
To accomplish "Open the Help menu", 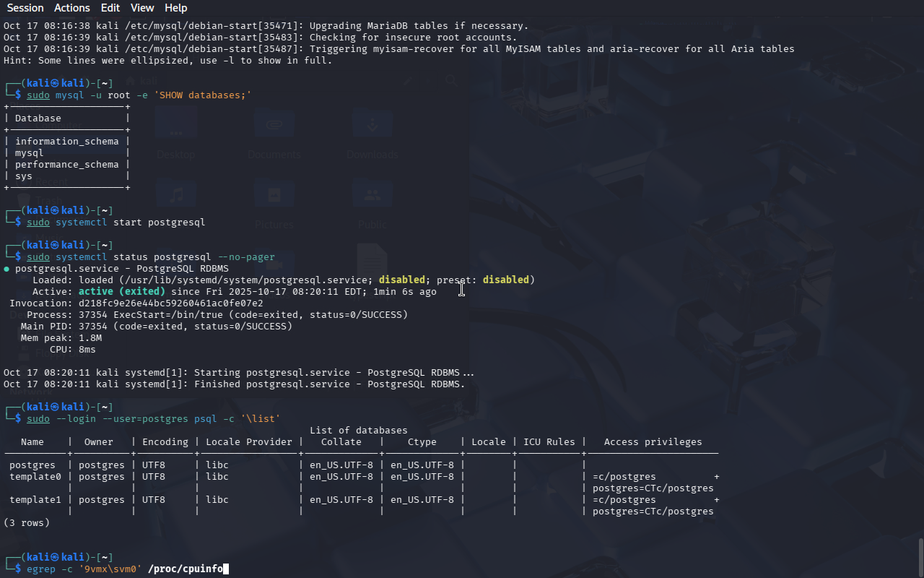I will tap(175, 8).
